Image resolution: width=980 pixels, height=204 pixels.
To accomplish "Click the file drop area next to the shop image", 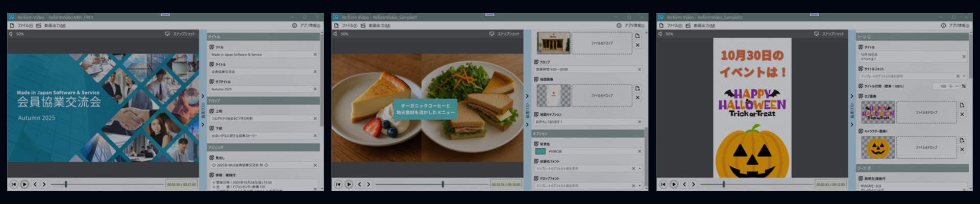I will point(602,43).
